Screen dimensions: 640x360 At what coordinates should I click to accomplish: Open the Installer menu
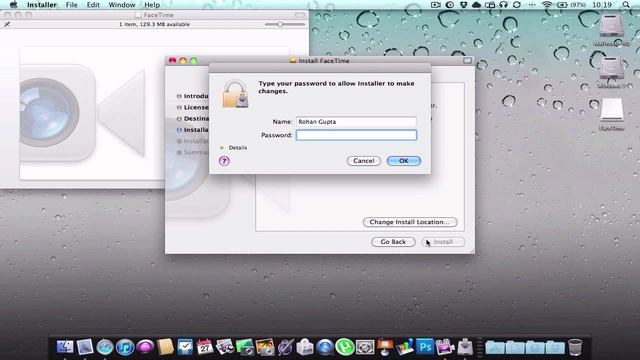42,5
